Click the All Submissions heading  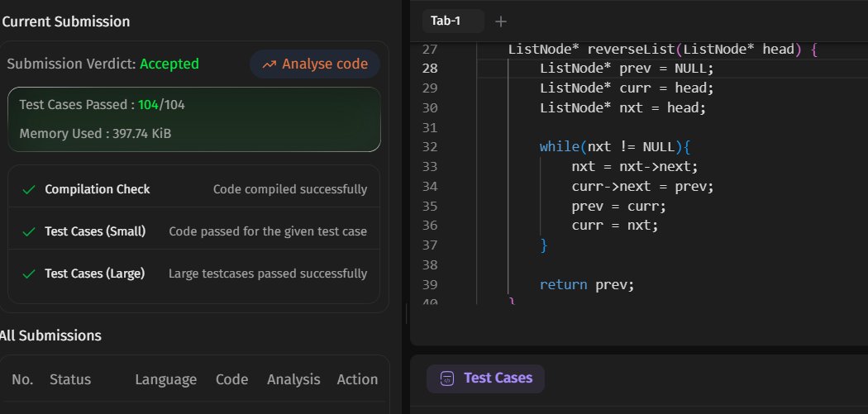(x=50, y=335)
